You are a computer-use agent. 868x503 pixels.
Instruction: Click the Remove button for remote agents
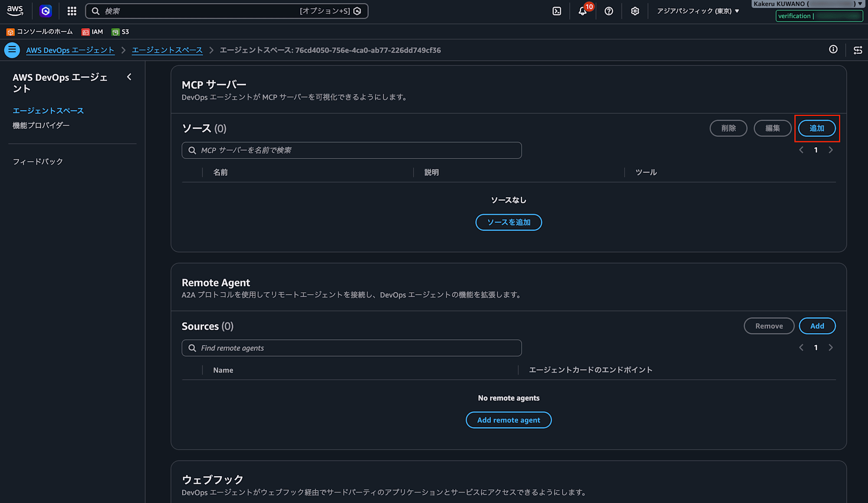click(x=769, y=326)
